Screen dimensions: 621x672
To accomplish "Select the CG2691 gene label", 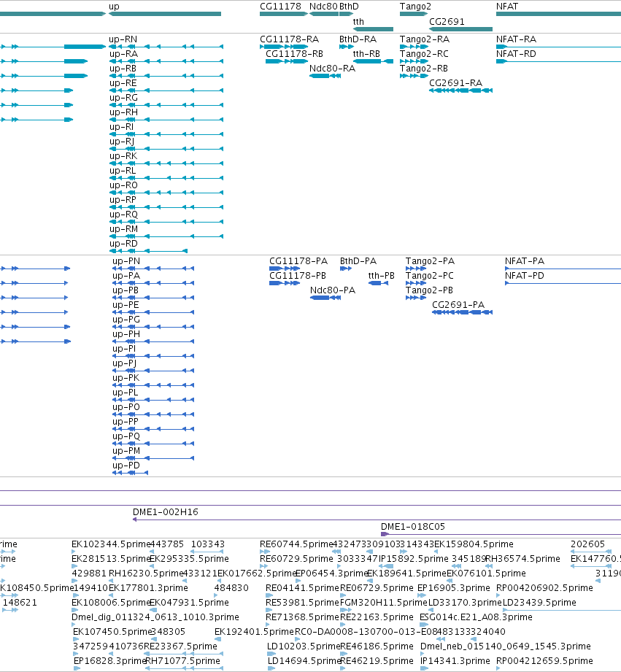I will tap(447, 21).
